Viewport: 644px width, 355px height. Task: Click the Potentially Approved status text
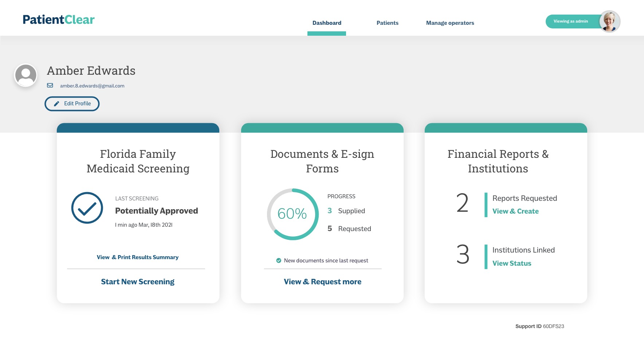[157, 211]
